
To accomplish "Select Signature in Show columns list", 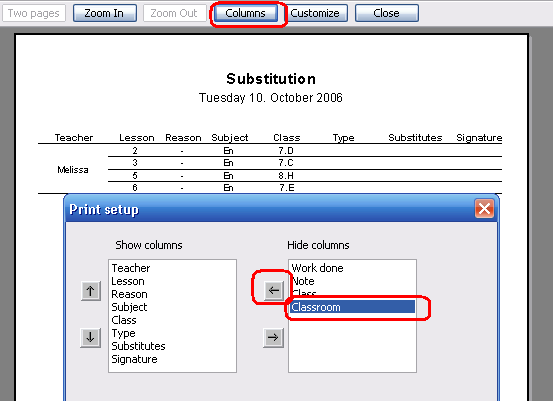I will point(134,359).
